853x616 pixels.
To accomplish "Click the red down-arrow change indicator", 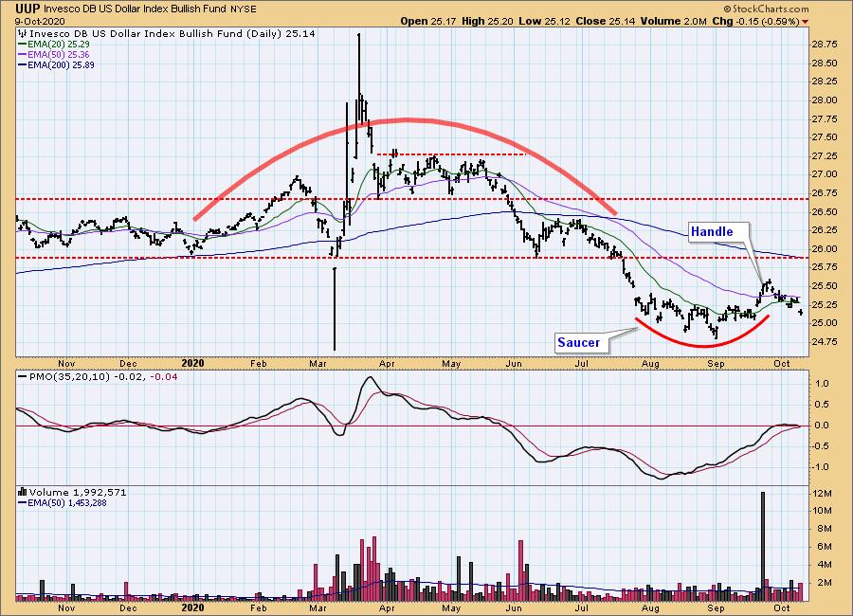I will (805, 22).
